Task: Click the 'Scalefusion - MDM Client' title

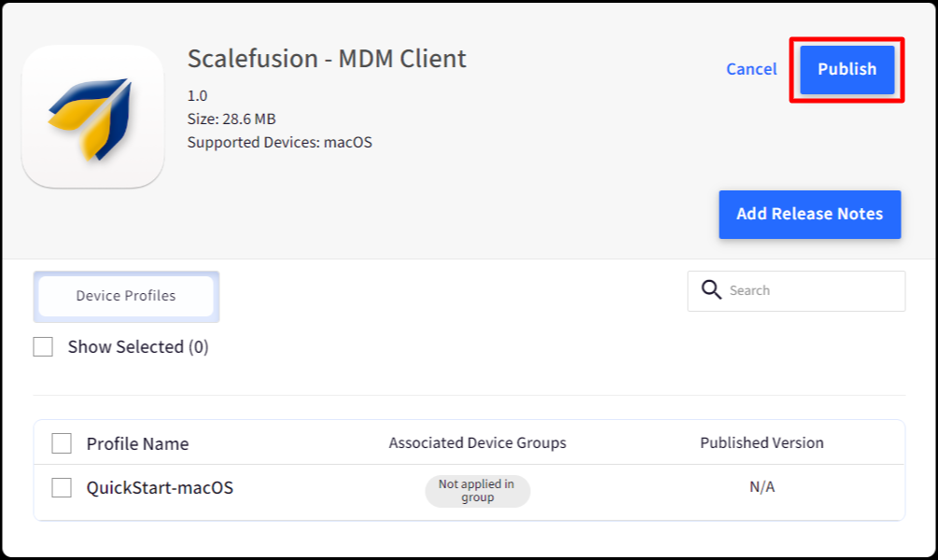Action: [x=327, y=59]
